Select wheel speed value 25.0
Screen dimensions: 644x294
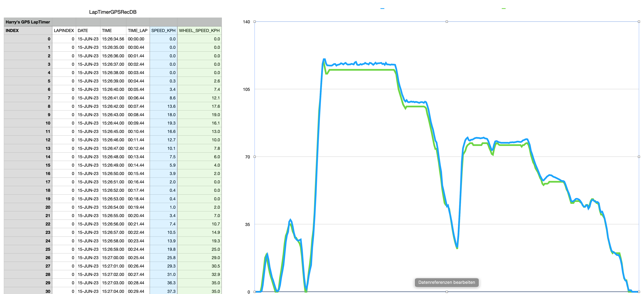(x=200, y=249)
